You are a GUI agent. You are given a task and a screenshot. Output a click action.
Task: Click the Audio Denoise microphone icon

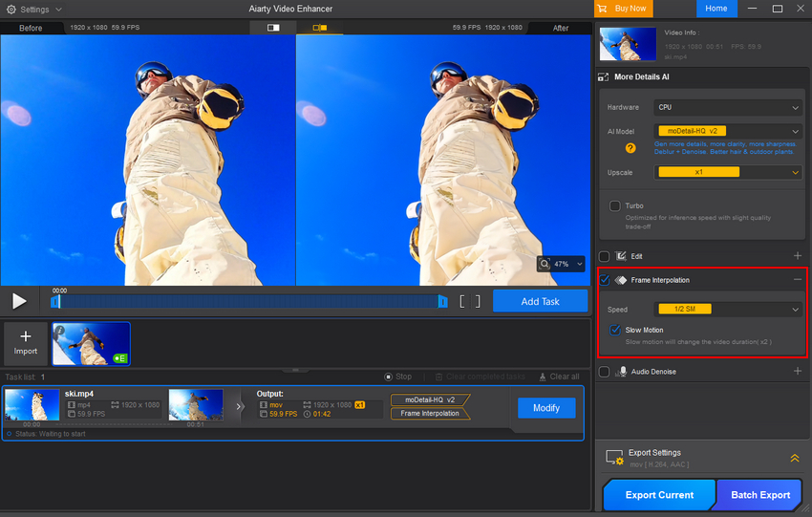point(621,372)
